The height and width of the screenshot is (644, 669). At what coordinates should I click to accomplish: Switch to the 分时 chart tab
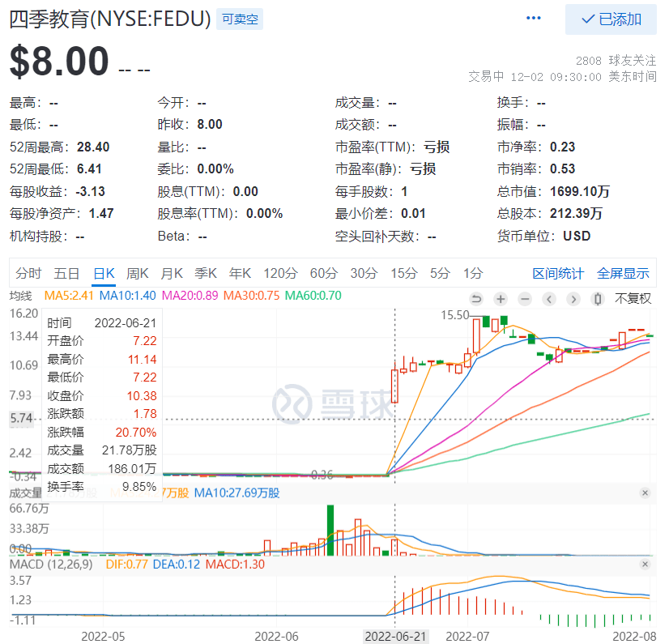tap(28, 273)
